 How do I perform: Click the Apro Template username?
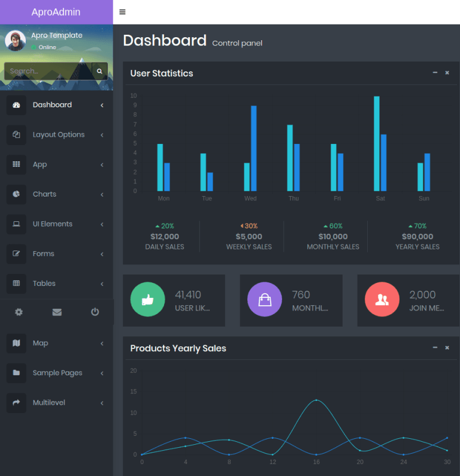pos(57,35)
